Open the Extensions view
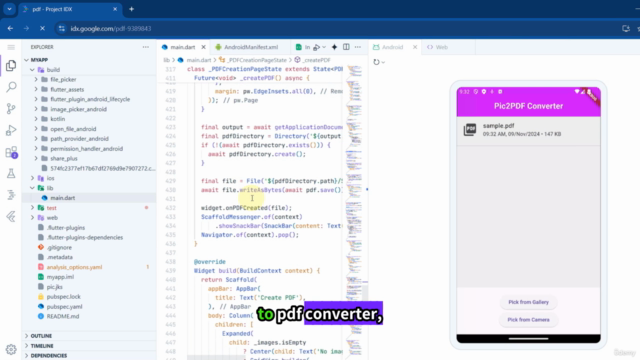 click(x=11, y=152)
